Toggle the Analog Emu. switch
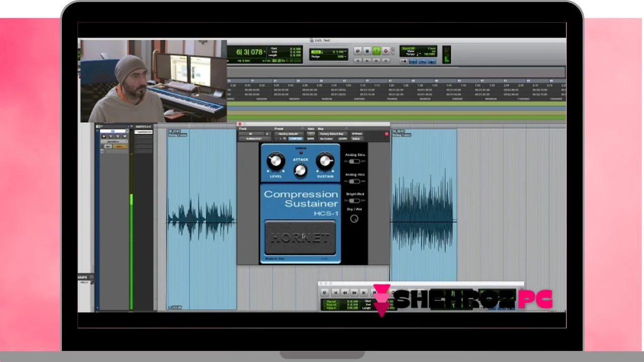The width and height of the screenshot is (644, 362). point(354,161)
